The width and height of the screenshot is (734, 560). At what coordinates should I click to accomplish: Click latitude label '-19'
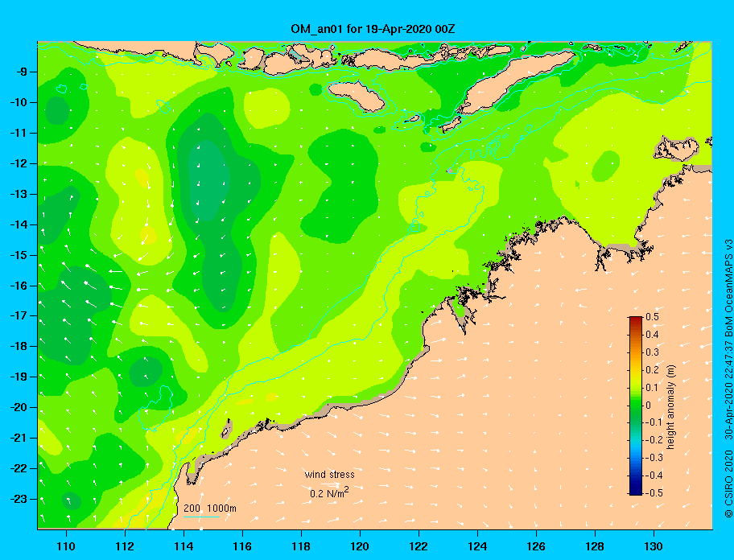[19, 377]
